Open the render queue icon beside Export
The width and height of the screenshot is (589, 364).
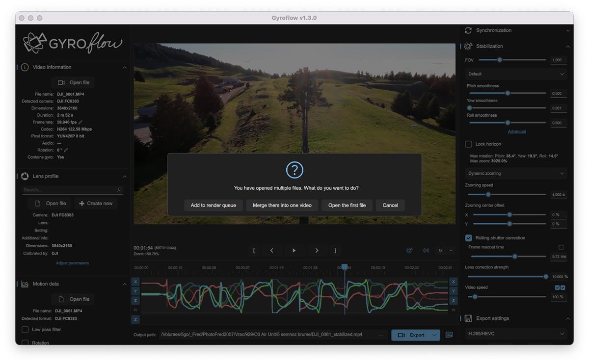pos(449,335)
